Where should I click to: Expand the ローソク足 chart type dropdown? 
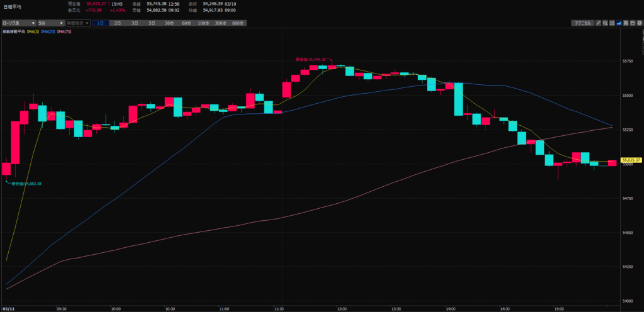pos(18,23)
